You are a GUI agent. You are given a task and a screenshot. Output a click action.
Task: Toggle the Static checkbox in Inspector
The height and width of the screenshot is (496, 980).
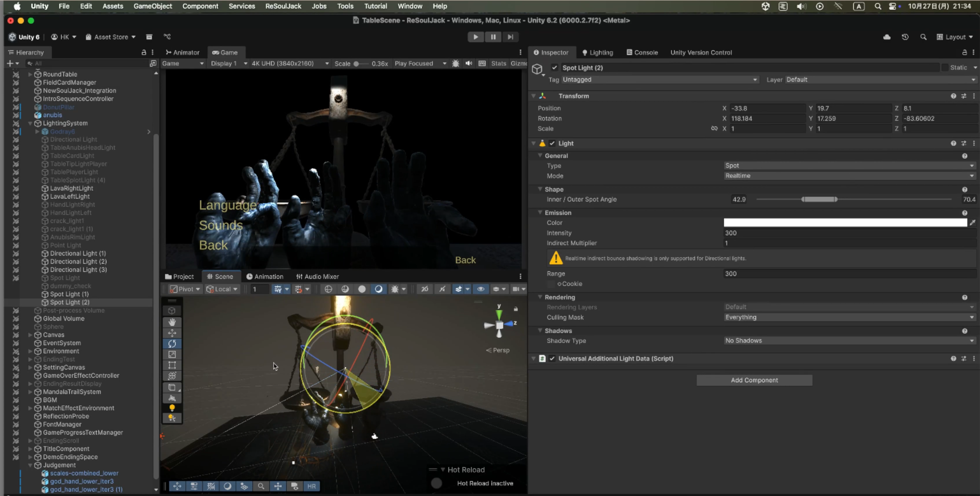click(x=945, y=68)
